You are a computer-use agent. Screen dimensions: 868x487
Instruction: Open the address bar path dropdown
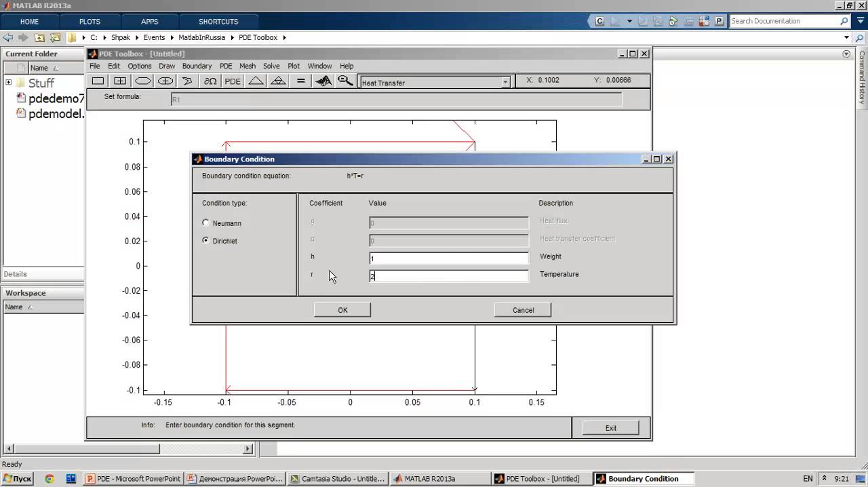(846, 38)
